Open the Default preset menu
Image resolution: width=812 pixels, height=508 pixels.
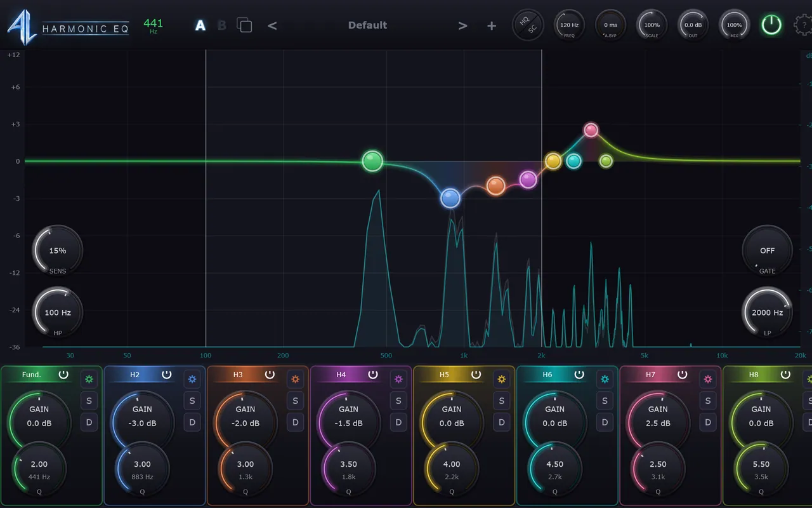[367, 25]
